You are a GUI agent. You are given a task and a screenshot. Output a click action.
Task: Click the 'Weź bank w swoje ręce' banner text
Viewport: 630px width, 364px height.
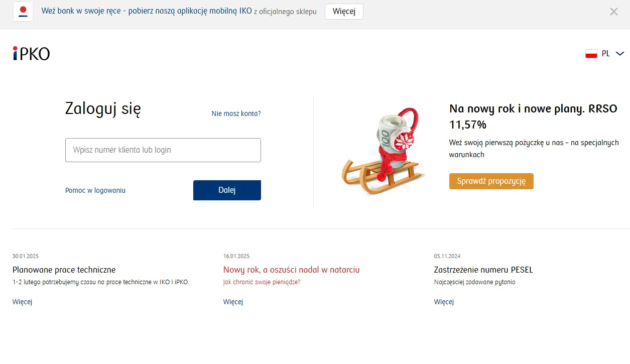(147, 11)
